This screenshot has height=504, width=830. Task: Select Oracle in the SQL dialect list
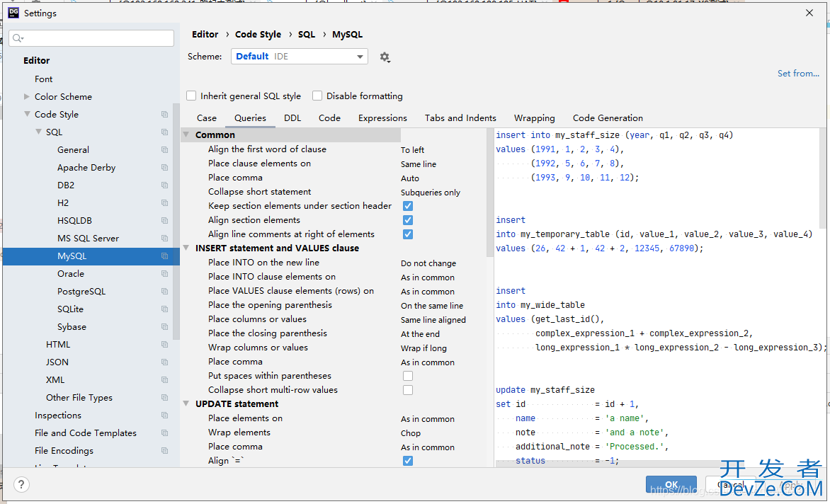pos(71,273)
